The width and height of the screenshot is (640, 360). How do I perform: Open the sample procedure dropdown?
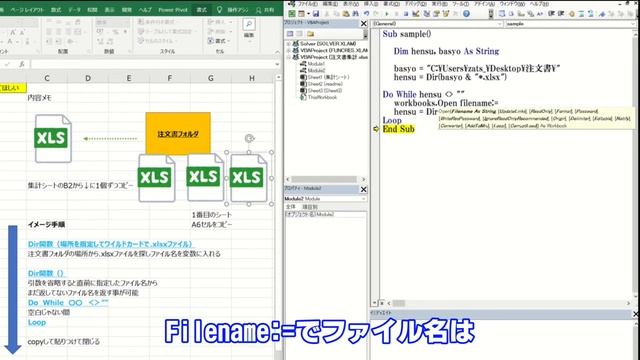pyautogui.click(x=633, y=24)
